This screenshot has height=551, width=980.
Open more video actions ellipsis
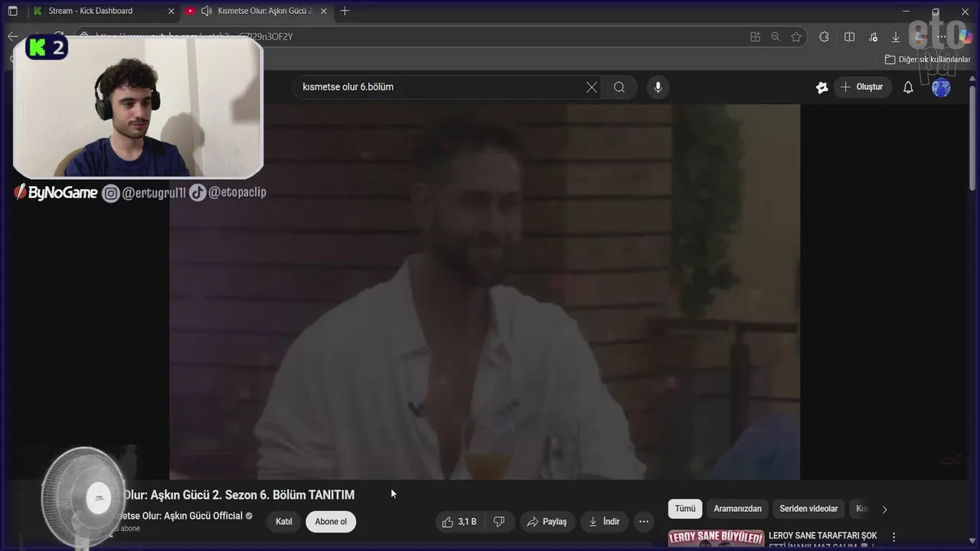pyautogui.click(x=644, y=522)
